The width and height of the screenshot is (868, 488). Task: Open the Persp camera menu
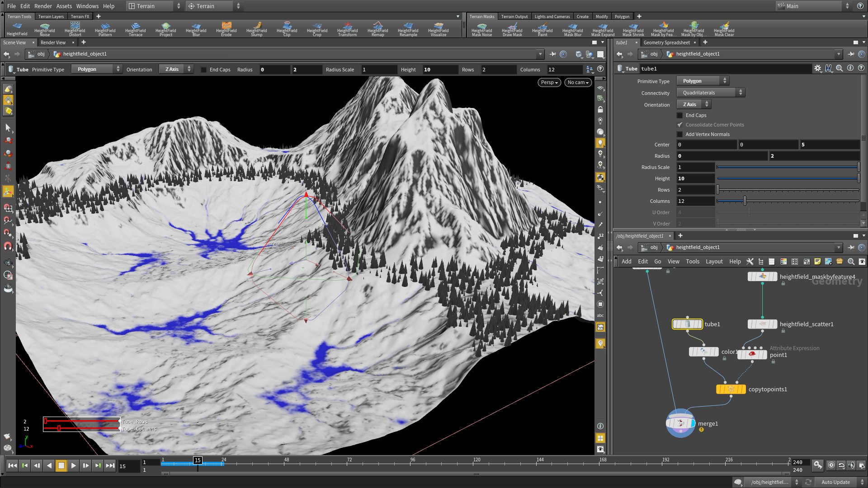[549, 82]
